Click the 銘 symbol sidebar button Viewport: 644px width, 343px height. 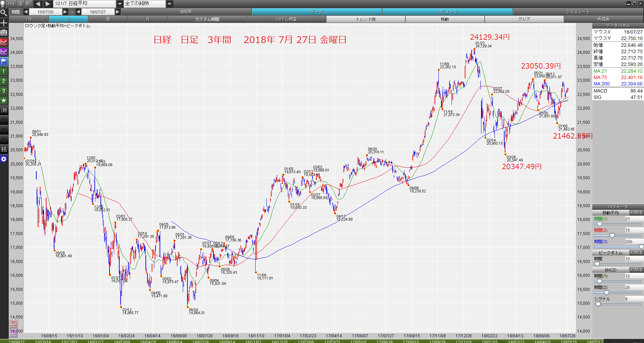tap(4, 149)
